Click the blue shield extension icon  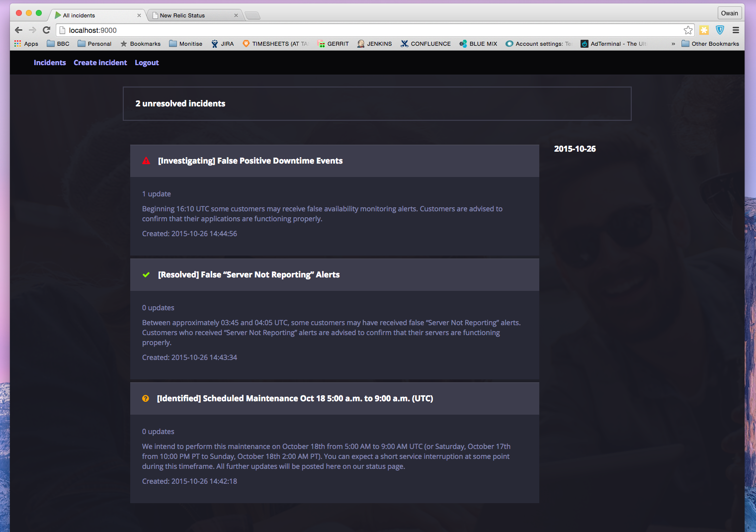(x=720, y=30)
